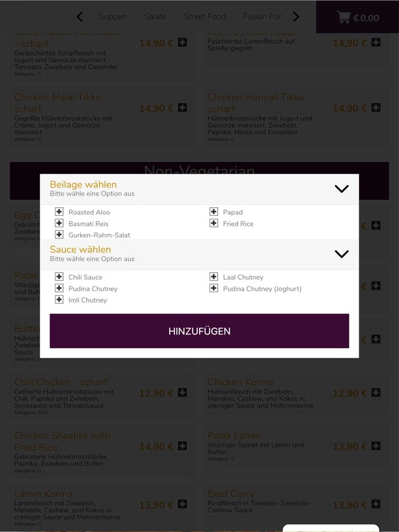Collapse the Beilage wählen section
The width and height of the screenshot is (399, 532).
(341, 189)
